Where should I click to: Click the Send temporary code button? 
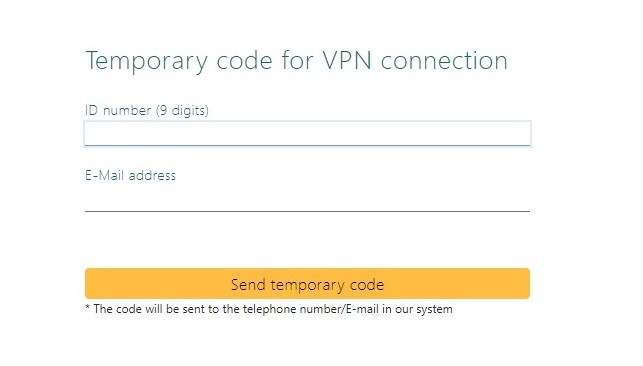point(308,284)
